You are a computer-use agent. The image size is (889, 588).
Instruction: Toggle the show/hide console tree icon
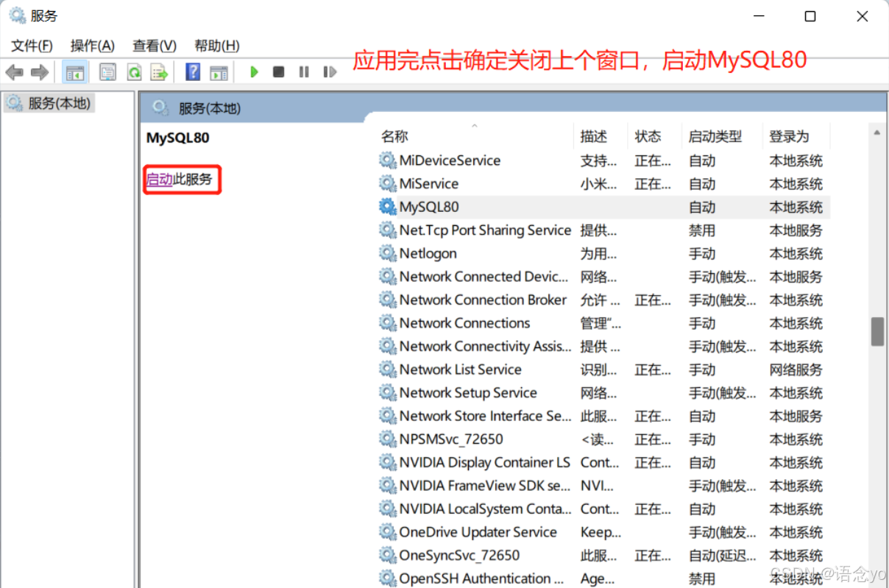tap(75, 72)
